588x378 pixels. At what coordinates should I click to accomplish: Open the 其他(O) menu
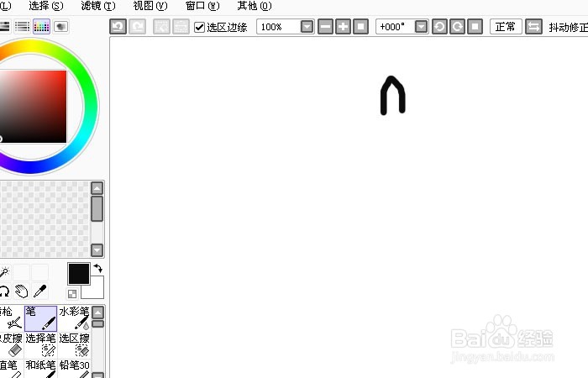tap(255, 6)
